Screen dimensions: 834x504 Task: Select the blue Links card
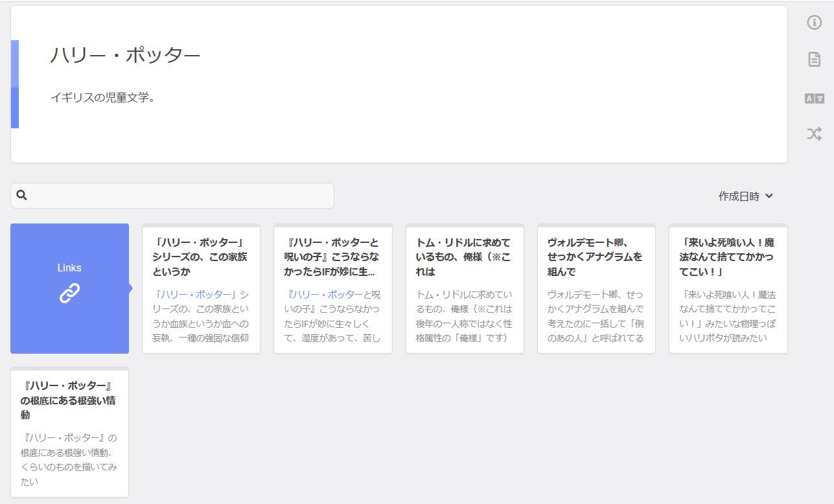pos(69,288)
